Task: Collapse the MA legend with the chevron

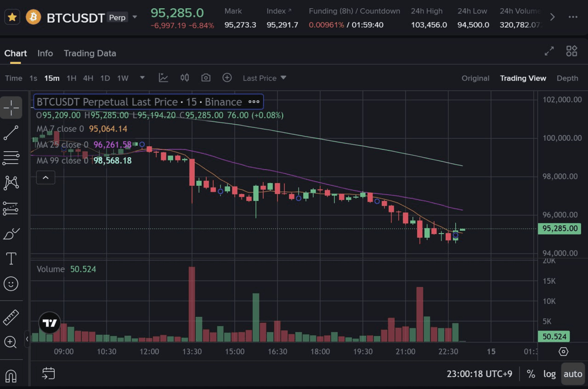Action: coord(45,177)
